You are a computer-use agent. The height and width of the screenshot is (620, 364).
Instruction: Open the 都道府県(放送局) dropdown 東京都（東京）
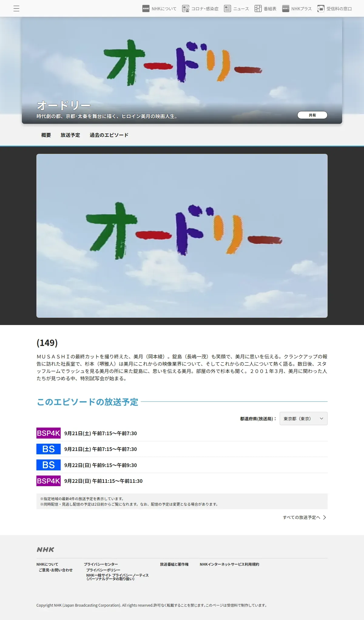point(304,418)
